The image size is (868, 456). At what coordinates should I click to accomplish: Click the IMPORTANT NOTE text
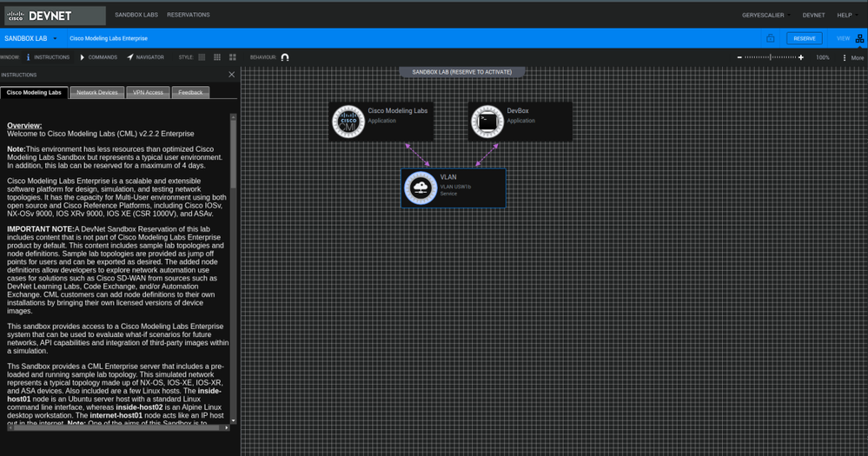(41, 229)
